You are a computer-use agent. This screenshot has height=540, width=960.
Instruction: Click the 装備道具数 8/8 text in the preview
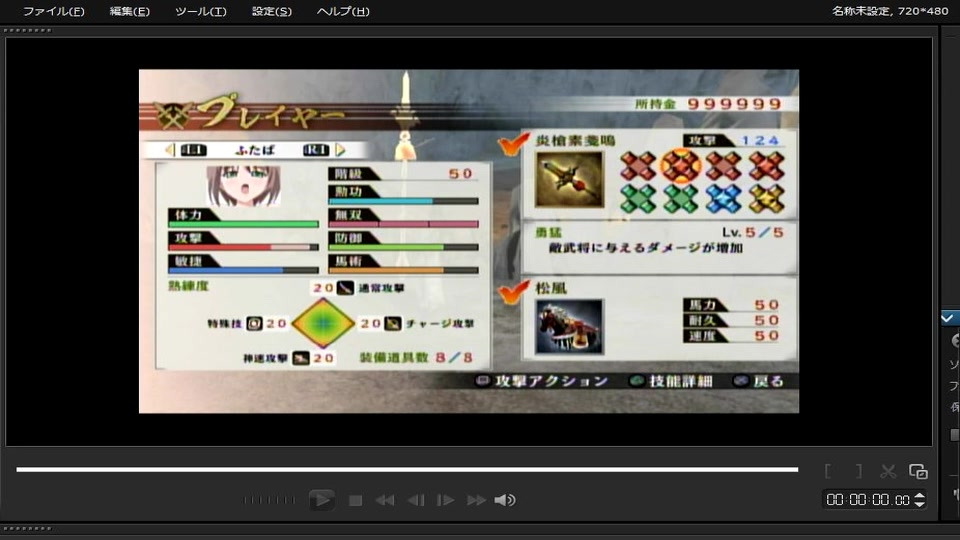pos(416,358)
